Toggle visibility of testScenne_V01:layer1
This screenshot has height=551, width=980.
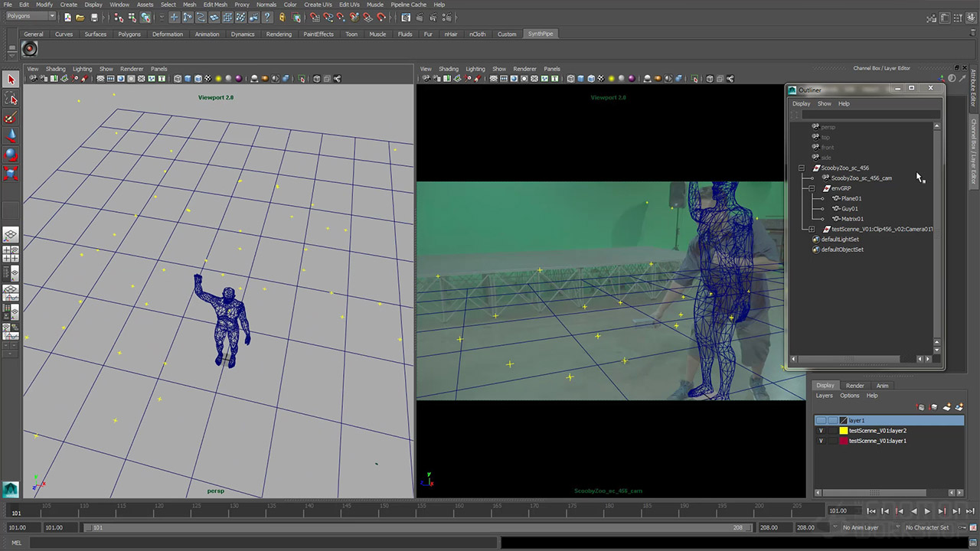coord(821,441)
